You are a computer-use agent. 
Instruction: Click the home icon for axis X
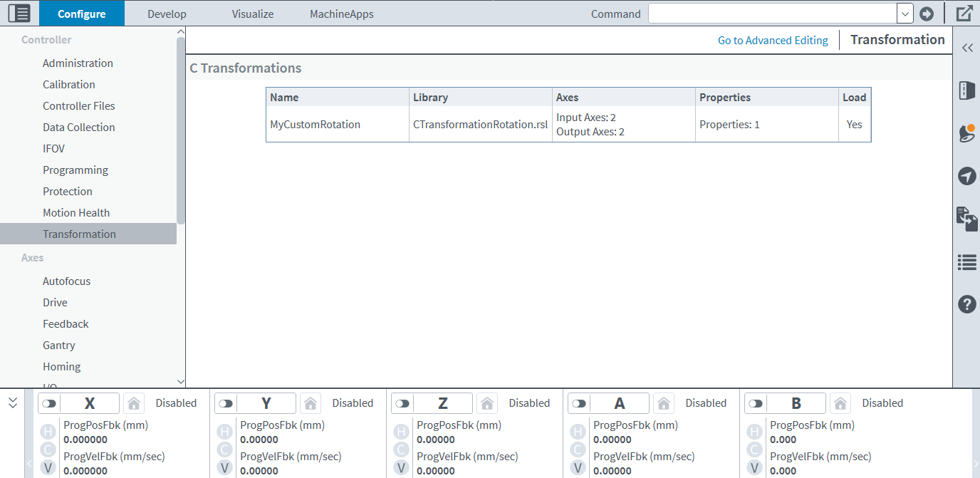pyautogui.click(x=133, y=403)
